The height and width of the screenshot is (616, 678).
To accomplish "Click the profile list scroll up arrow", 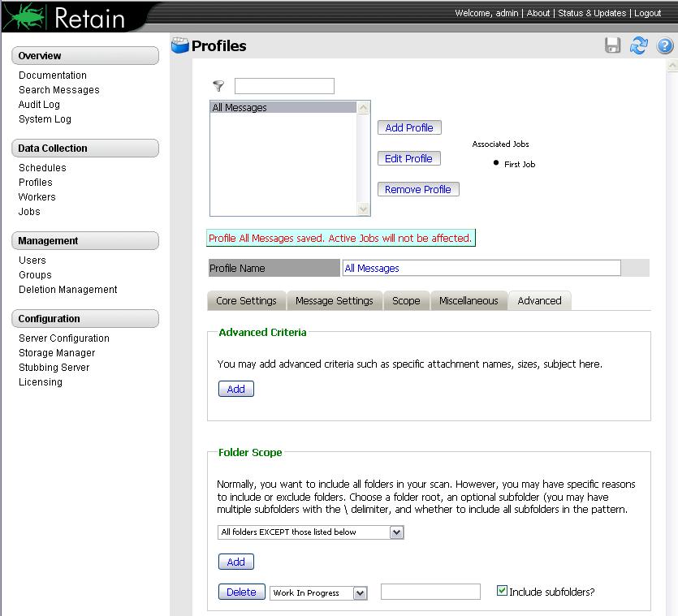I will click(x=364, y=107).
